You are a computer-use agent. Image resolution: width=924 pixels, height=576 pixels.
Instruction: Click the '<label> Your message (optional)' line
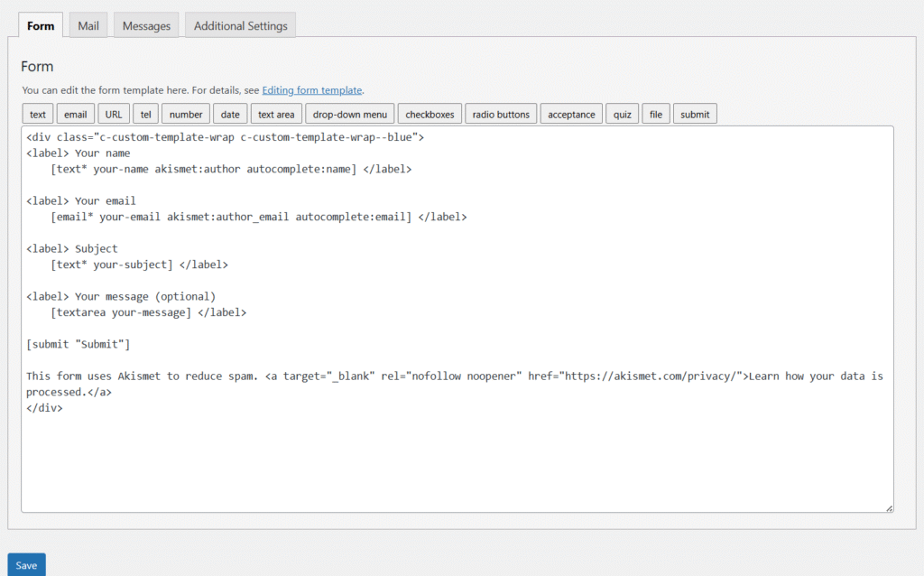coord(121,296)
